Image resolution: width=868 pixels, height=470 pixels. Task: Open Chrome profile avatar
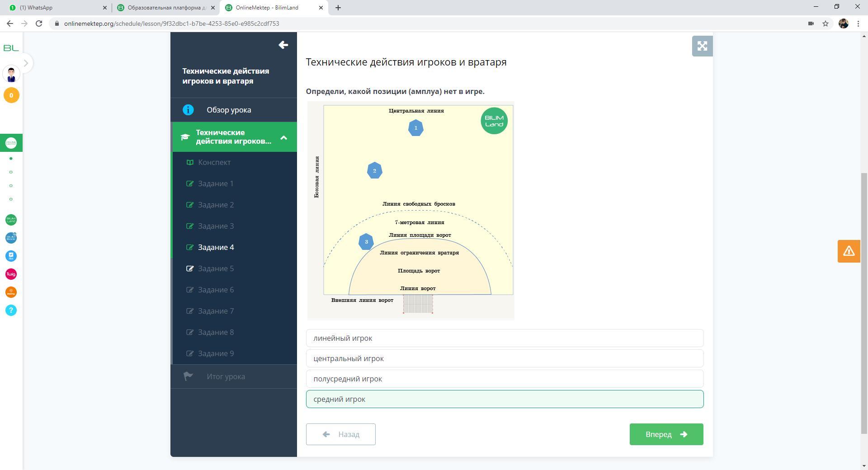pos(844,23)
